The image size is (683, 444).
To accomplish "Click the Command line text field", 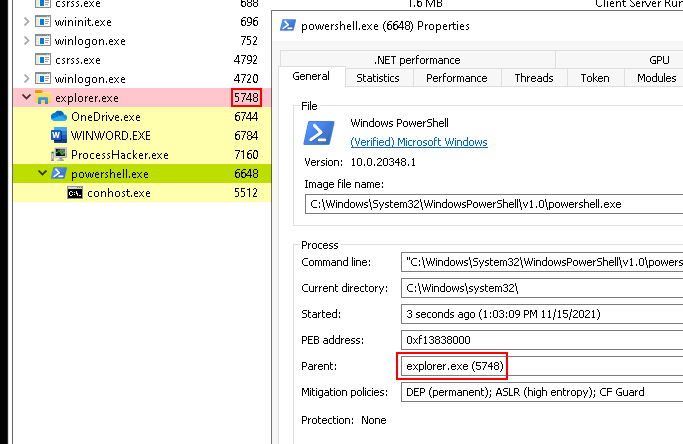I will (540, 262).
